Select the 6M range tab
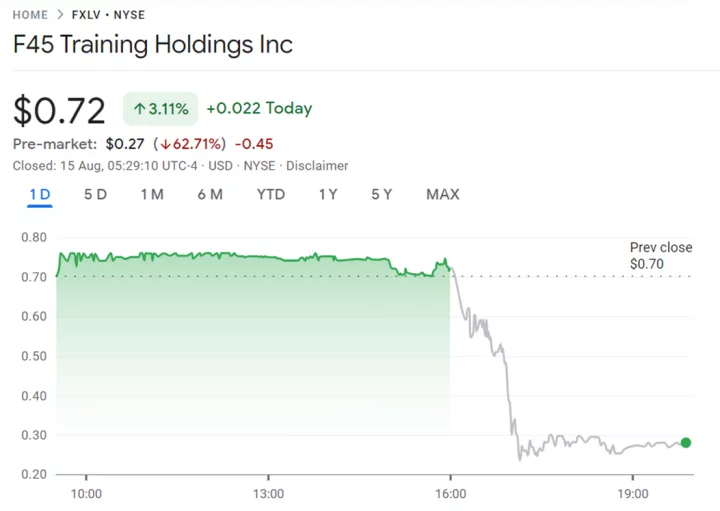This screenshot has width=720, height=511. pyautogui.click(x=210, y=194)
